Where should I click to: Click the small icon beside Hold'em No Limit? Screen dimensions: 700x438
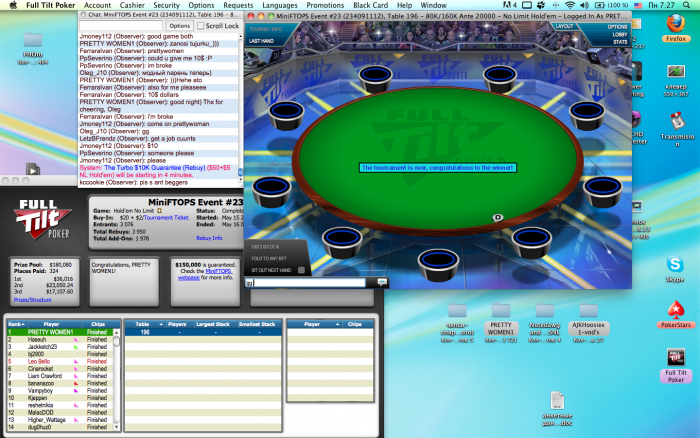point(159,211)
